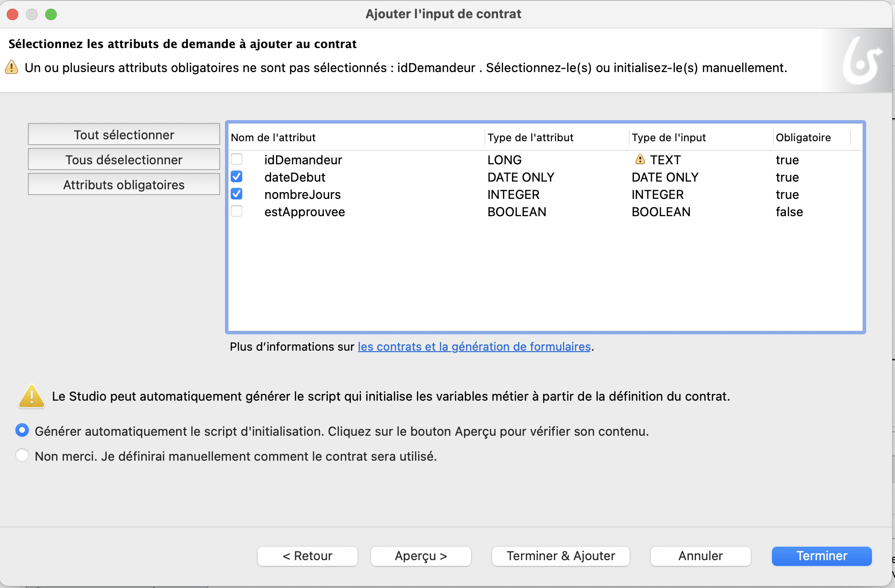
Task: Close the dialog with the red window button
Action: pos(12,14)
